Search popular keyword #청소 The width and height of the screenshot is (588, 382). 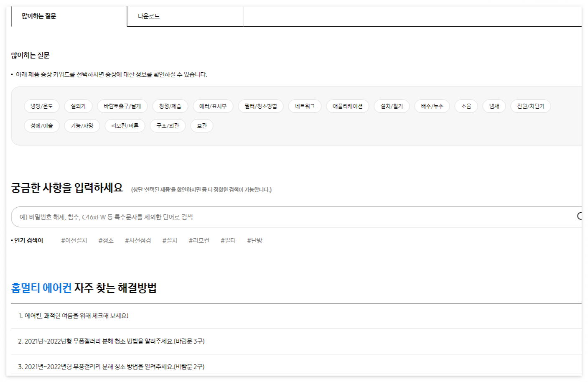point(106,240)
